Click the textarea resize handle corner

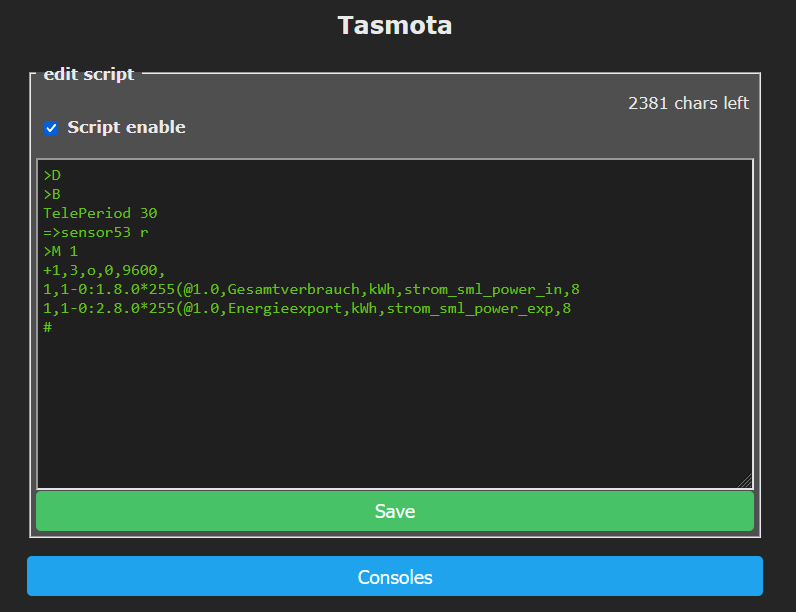point(745,481)
